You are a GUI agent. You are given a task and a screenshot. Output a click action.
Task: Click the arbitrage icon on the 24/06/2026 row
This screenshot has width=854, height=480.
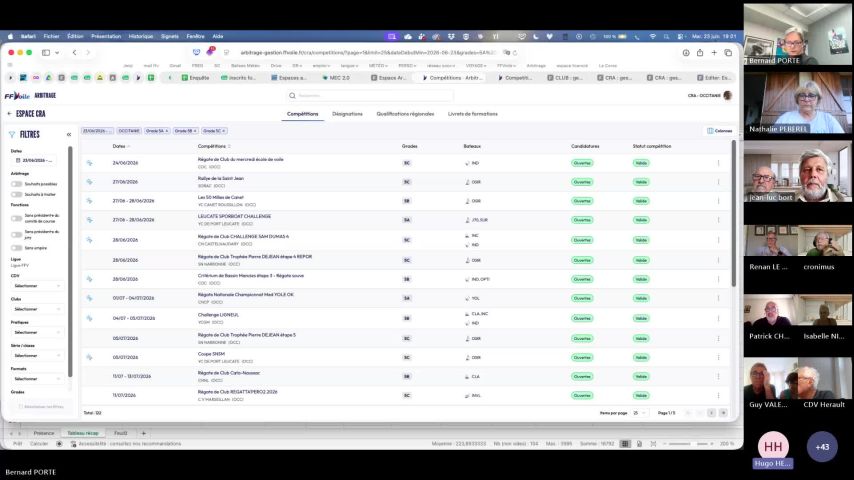(89, 163)
